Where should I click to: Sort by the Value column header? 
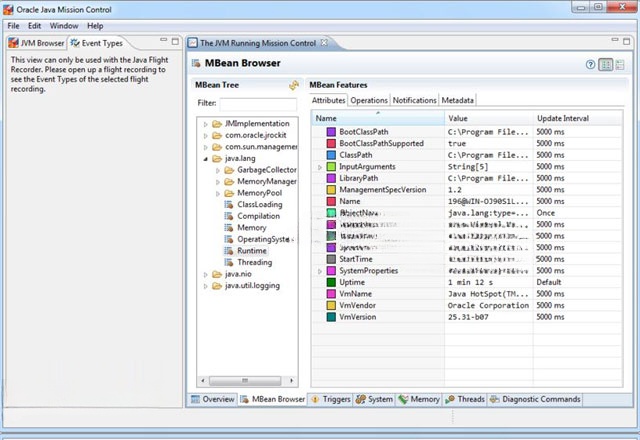point(489,118)
